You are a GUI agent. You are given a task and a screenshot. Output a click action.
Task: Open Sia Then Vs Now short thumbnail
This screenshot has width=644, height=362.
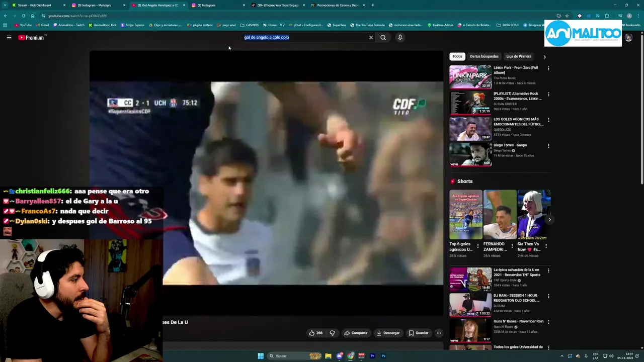coord(534,215)
